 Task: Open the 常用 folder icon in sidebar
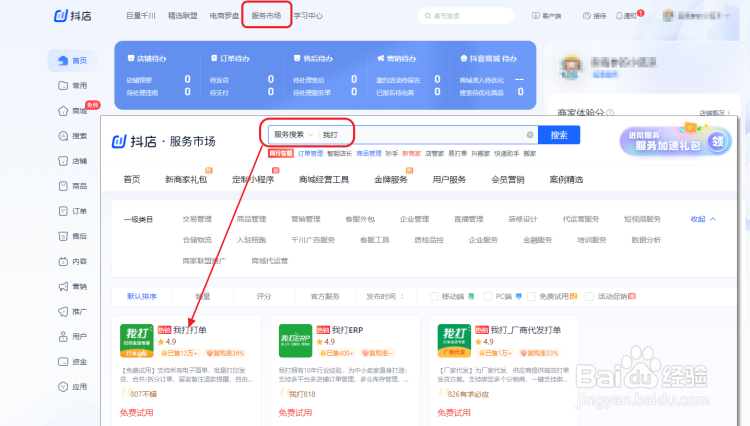point(63,86)
